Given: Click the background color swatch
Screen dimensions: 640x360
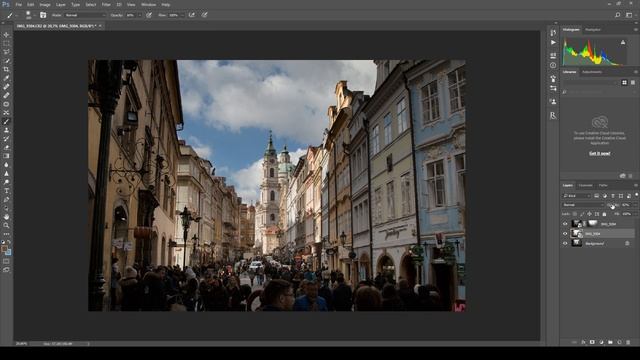Looking at the screenshot, I should [x=8, y=252].
